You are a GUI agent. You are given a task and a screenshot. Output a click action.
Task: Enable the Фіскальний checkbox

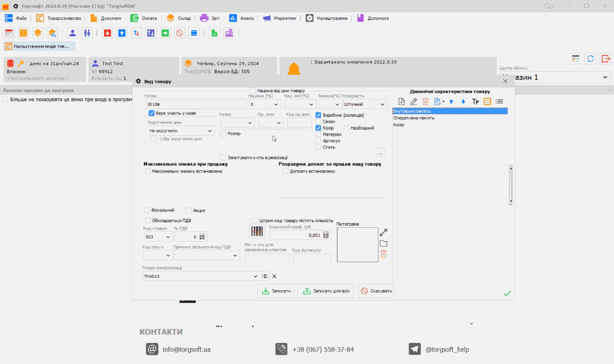point(147,210)
